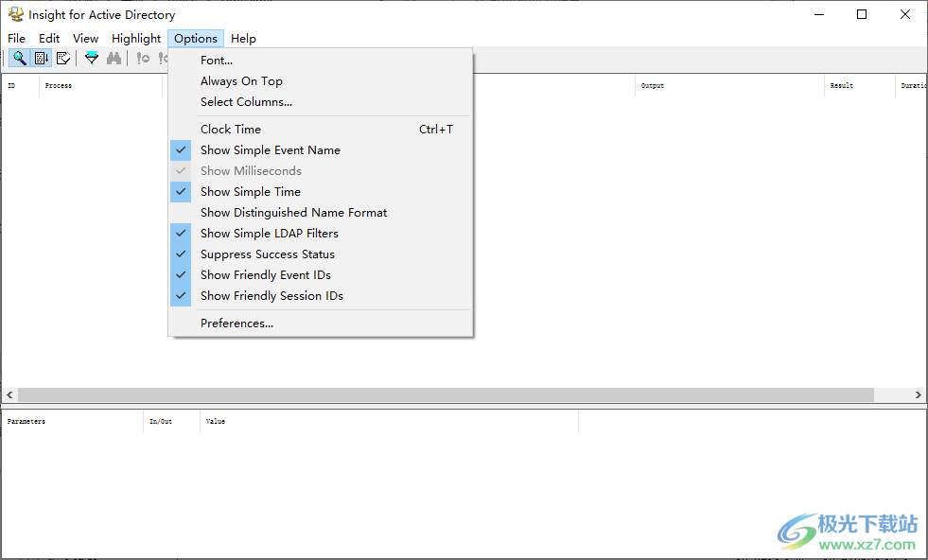The image size is (928, 560).
Task: Click the Output column header
Action: pos(729,85)
